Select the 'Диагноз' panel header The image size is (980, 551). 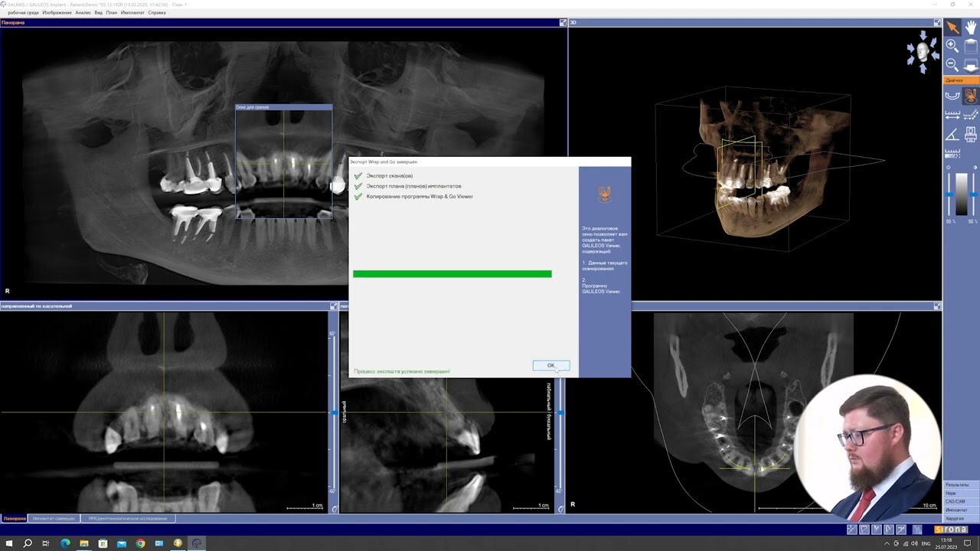point(961,80)
